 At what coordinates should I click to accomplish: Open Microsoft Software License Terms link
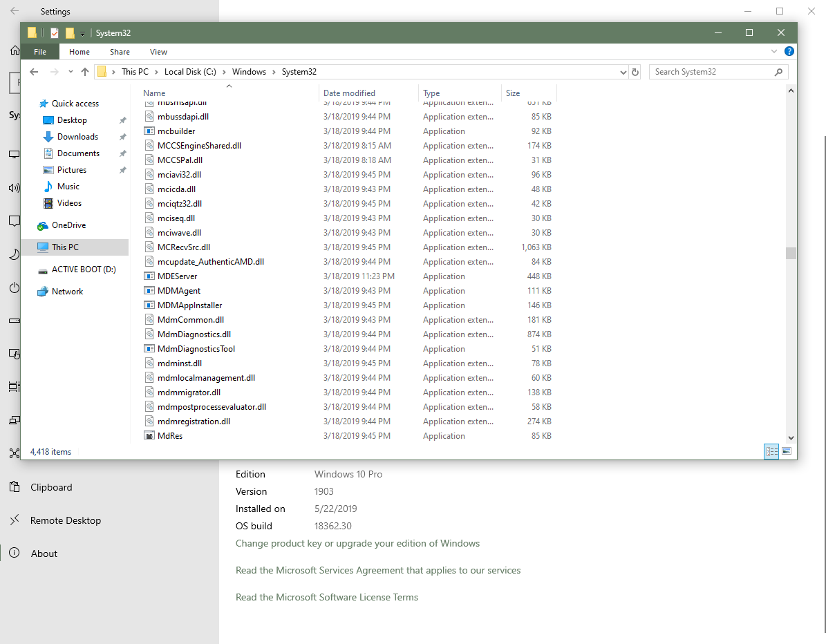327,597
